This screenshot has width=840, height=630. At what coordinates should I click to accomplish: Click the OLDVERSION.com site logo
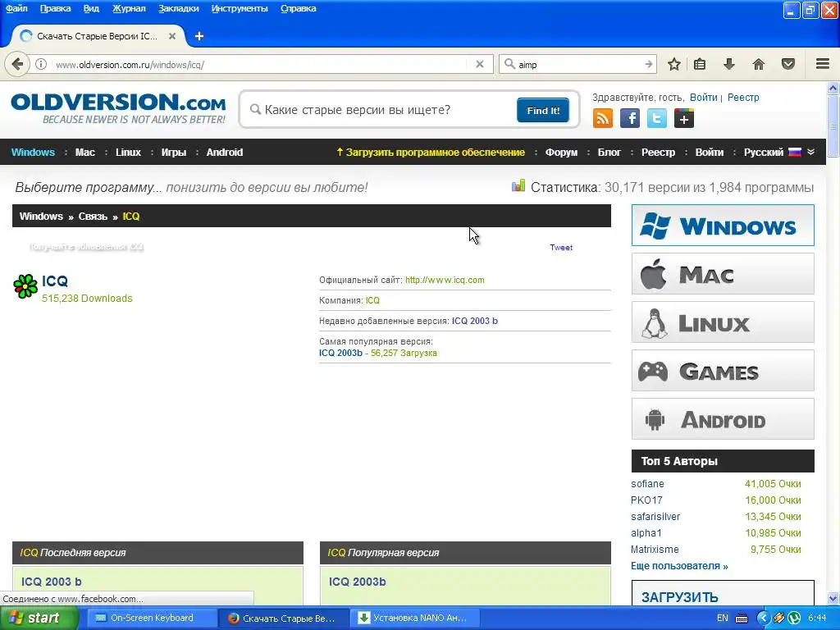click(x=118, y=109)
